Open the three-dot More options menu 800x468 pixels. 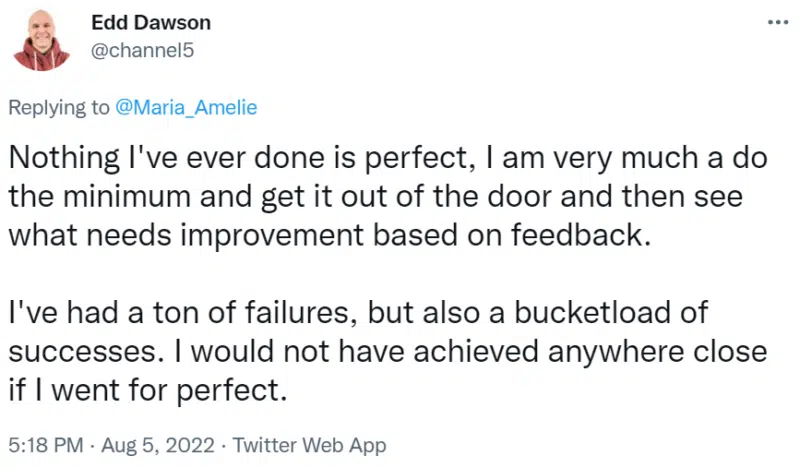tap(778, 22)
